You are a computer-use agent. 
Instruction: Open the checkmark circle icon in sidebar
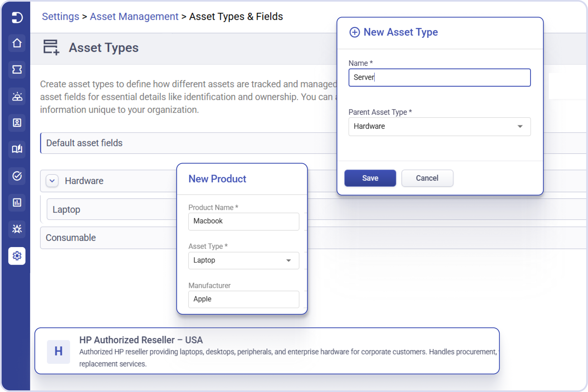tap(17, 176)
